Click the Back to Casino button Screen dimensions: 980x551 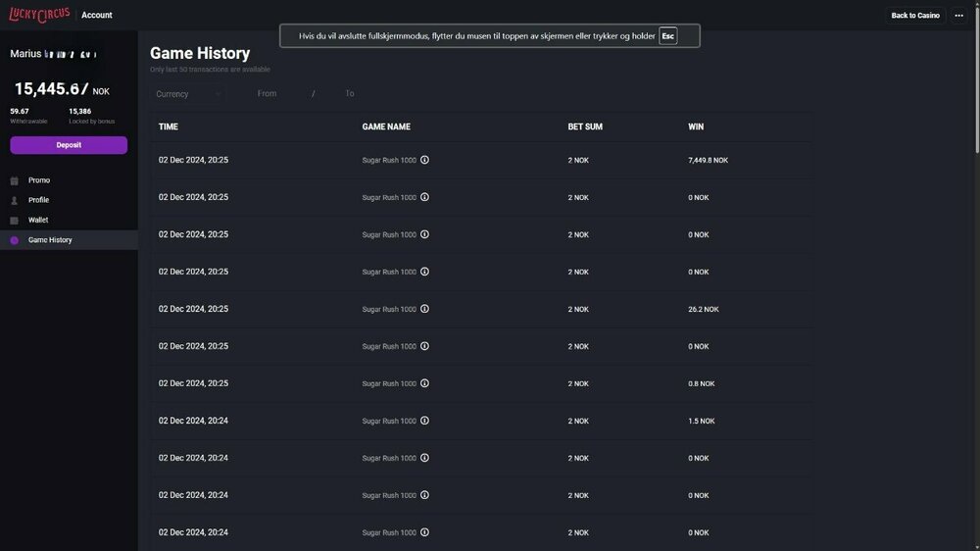coord(914,16)
